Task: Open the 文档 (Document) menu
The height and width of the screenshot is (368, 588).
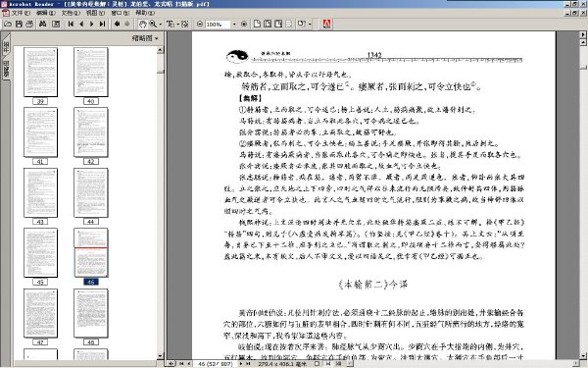Action: (x=71, y=13)
